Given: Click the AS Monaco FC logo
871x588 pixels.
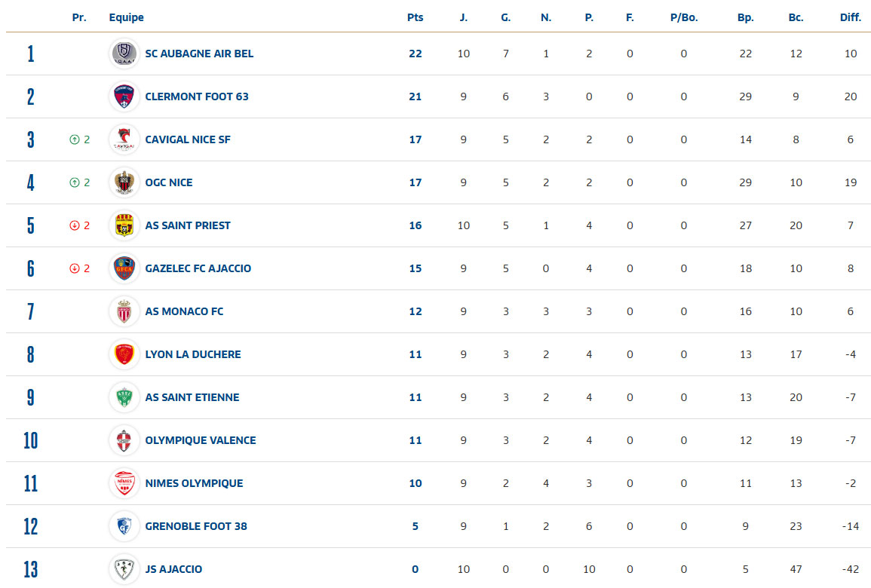Looking at the screenshot, I should click(x=124, y=311).
